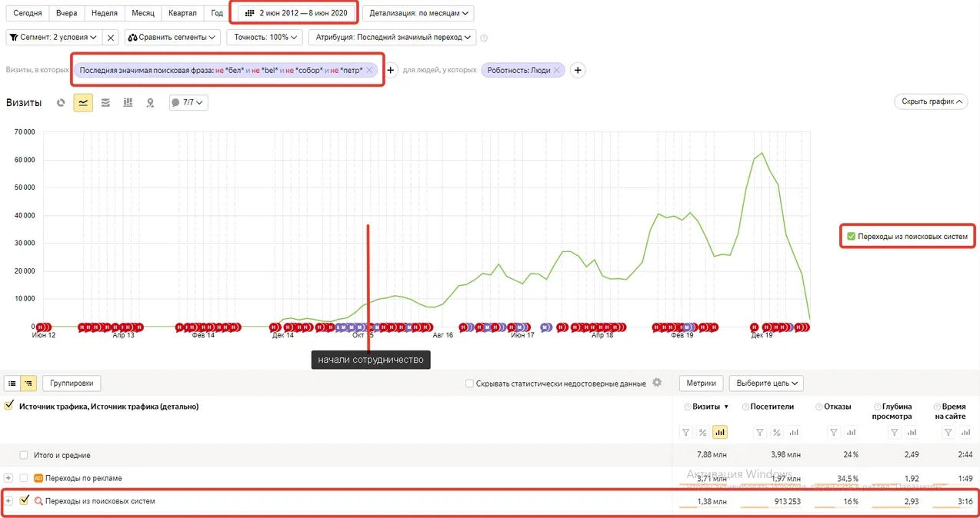Open the 'Выберите цель' dropdown

[766, 383]
